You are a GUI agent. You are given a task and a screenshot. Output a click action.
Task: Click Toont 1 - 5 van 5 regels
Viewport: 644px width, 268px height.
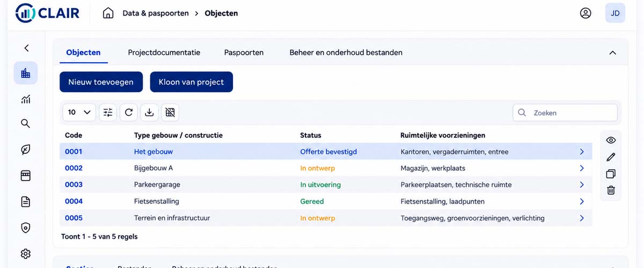99,236
